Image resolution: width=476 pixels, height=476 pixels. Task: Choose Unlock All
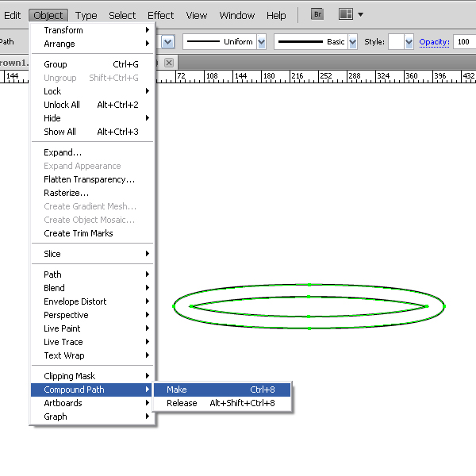point(92,105)
